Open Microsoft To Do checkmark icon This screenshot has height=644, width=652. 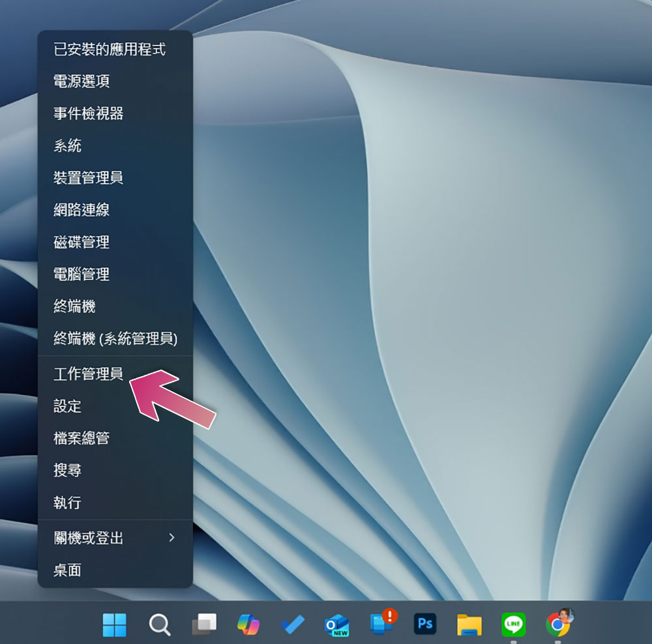click(293, 624)
